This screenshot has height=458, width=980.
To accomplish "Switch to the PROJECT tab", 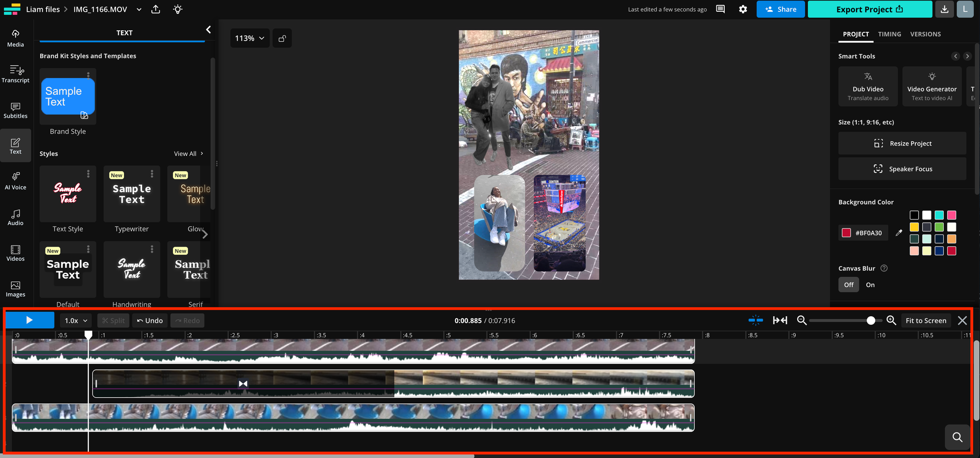I will (x=856, y=34).
